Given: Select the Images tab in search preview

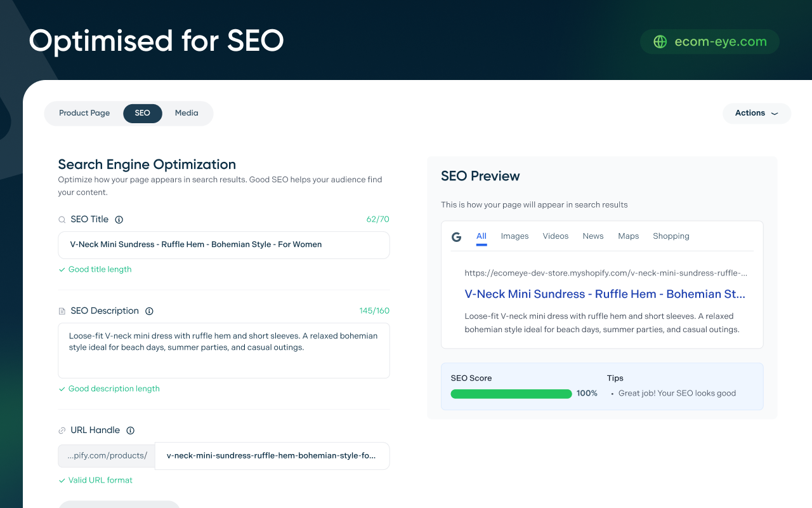Looking at the screenshot, I should pyautogui.click(x=514, y=236).
